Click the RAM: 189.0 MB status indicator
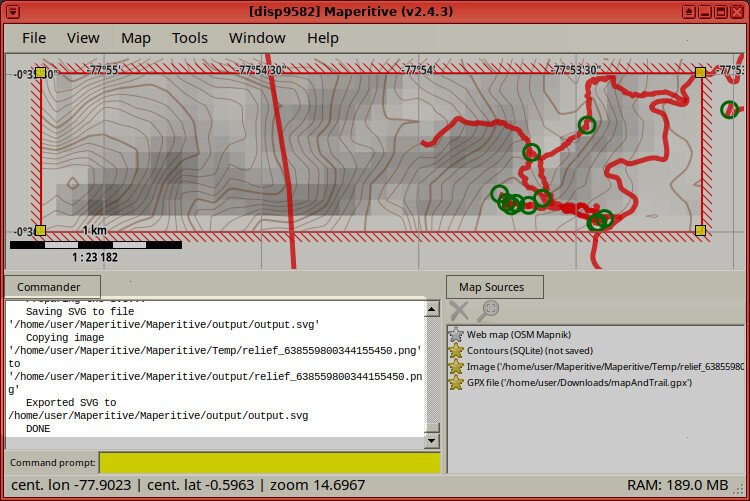 coord(678,485)
